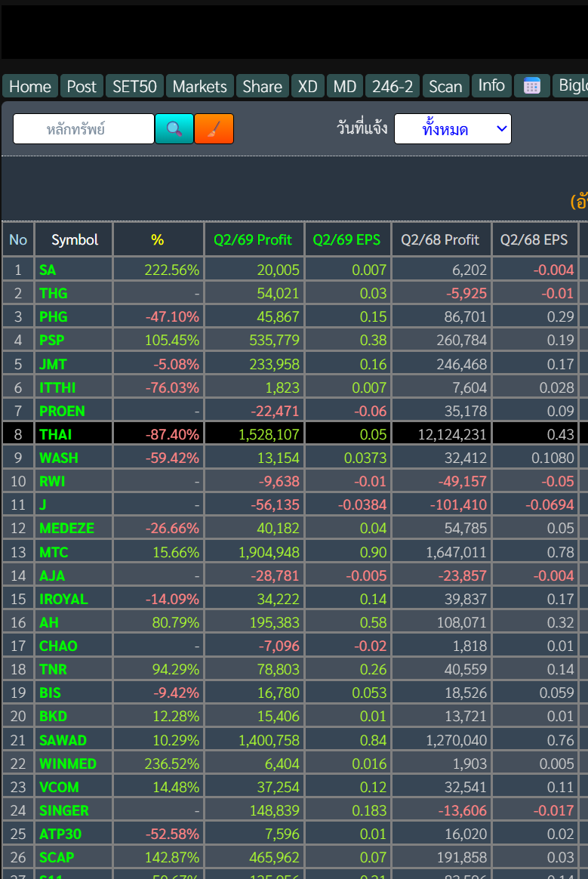Open the SAWAD symbol link
The width and height of the screenshot is (588, 879).
(x=63, y=741)
